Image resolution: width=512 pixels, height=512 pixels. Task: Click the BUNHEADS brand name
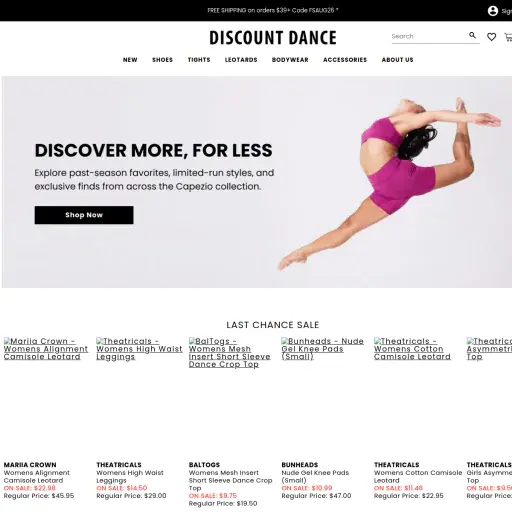[x=300, y=465]
